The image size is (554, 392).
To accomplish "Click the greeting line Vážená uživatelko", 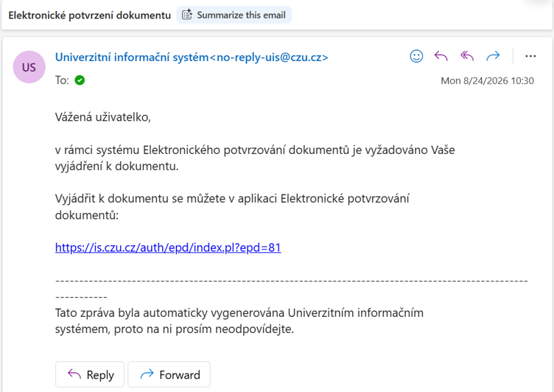I will click(103, 117).
